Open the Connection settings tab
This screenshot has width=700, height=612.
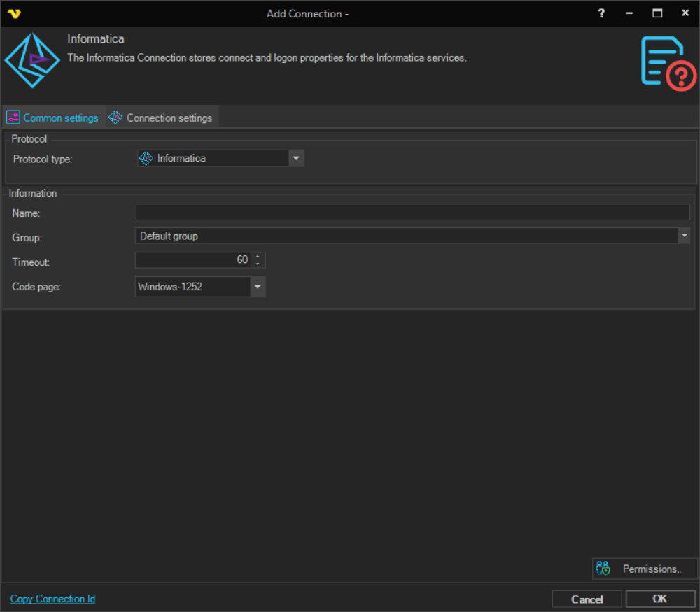[161, 118]
